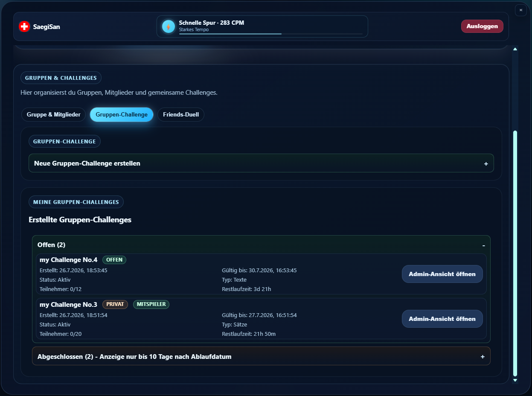
Task: Click 'Schnelle Spur - 283 CPM' text
Action: point(212,23)
